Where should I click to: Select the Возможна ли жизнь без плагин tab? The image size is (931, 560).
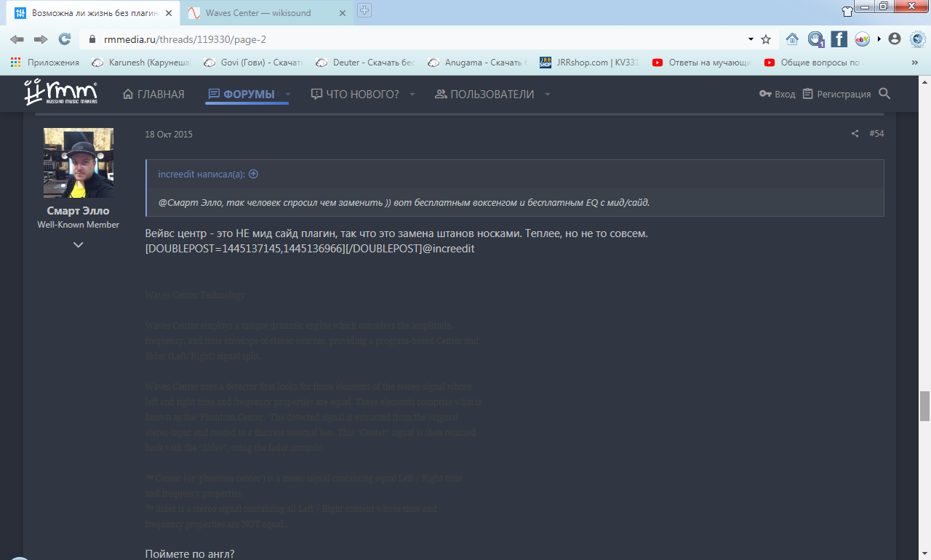(93, 13)
